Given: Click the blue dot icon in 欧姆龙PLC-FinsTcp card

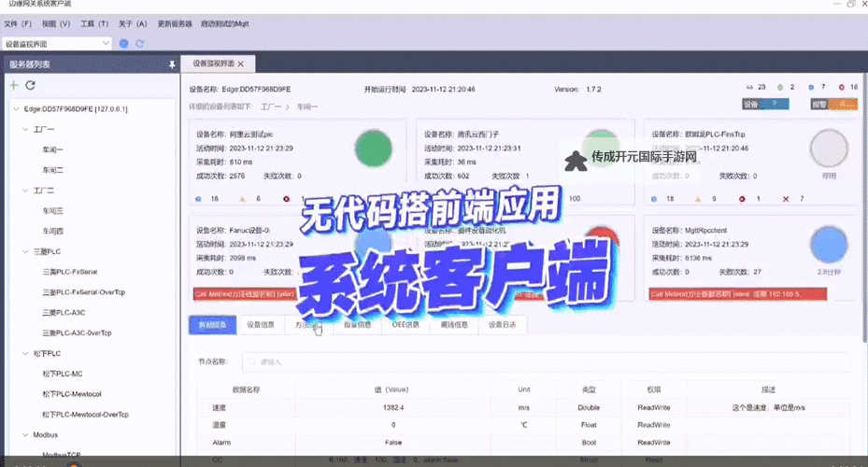Looking at the screenshot, I should coord(654,199).
